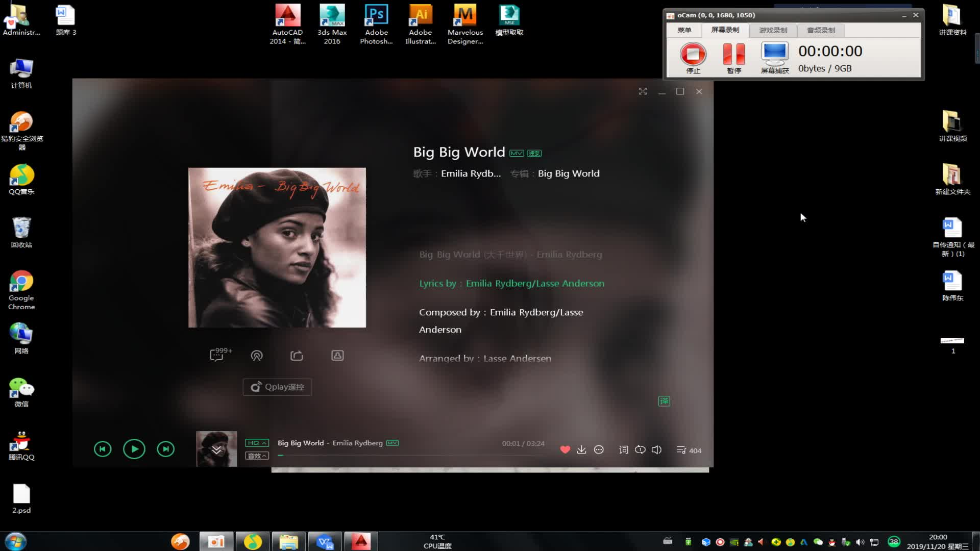Select 腾讯QQ desktop icon
Viewport: 980px width, 551px height.
click(21, 445)
